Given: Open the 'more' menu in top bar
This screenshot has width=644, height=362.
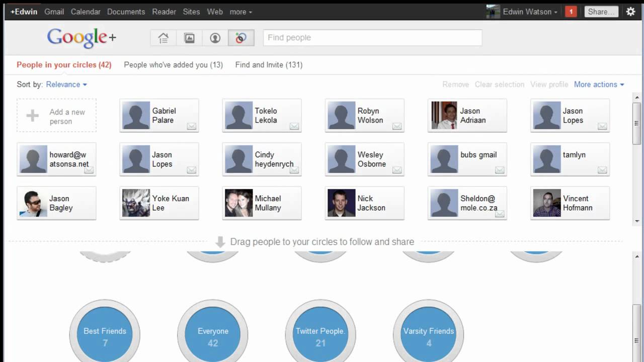Looking at the screenshot, I should pyautogui.click(x=240, y=12).
